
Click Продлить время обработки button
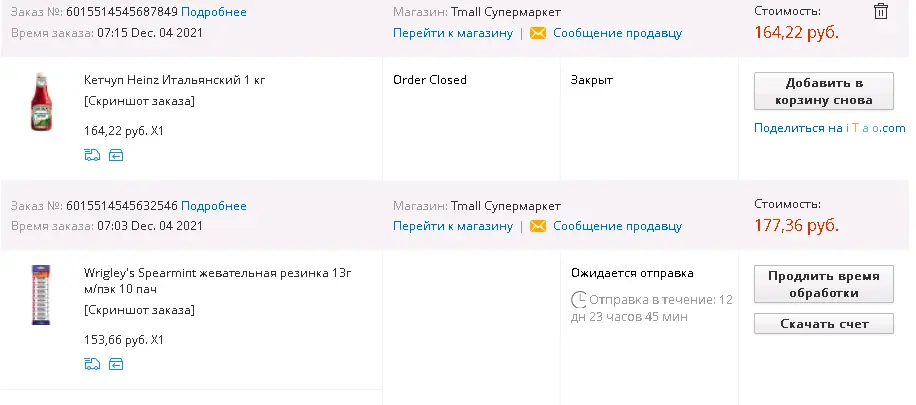pos(824,284)
